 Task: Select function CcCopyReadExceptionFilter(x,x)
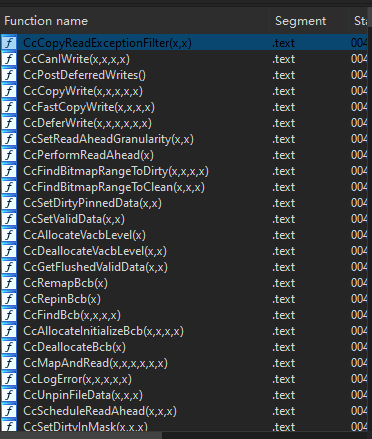tap(107, 43)
